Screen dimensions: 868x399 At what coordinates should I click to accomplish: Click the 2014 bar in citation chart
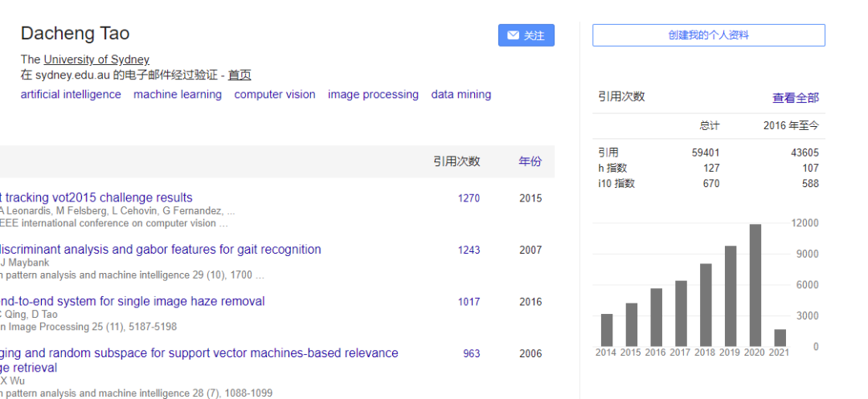coord(607,330)
